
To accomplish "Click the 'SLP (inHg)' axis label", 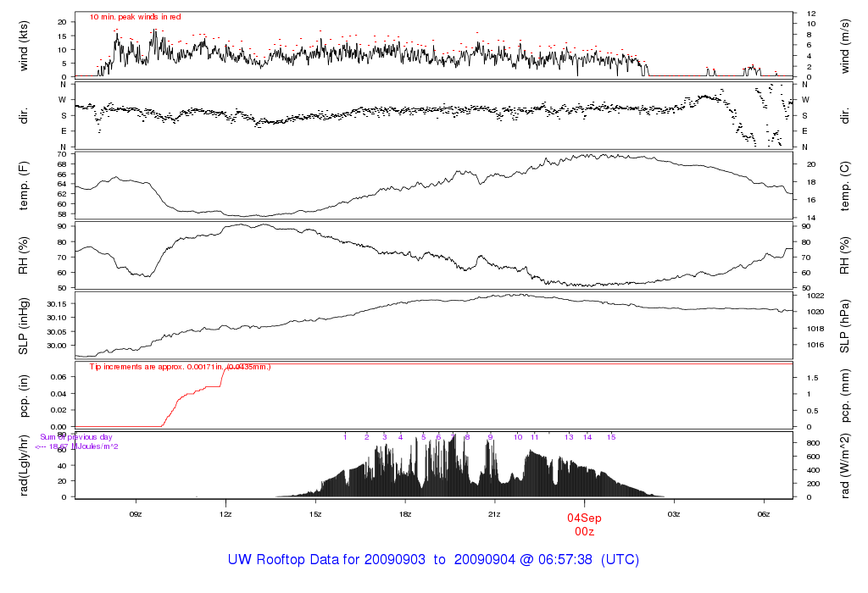I will coord(23,326).
